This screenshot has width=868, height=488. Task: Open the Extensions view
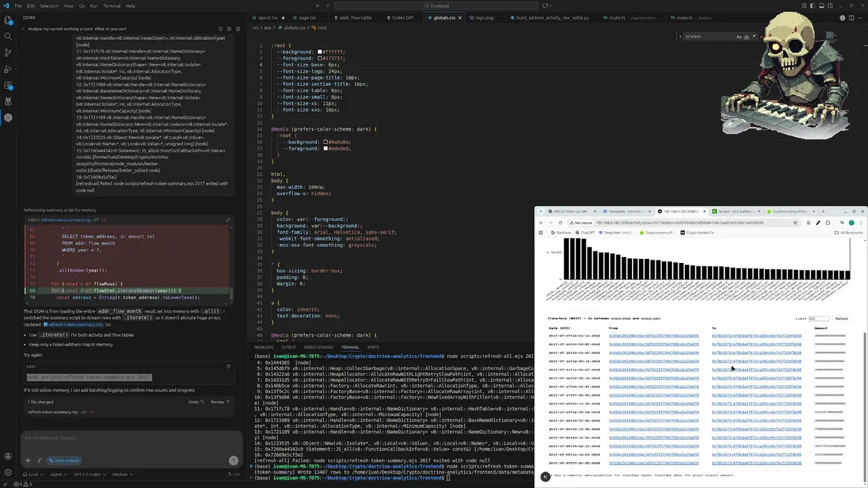coord(8,85)
